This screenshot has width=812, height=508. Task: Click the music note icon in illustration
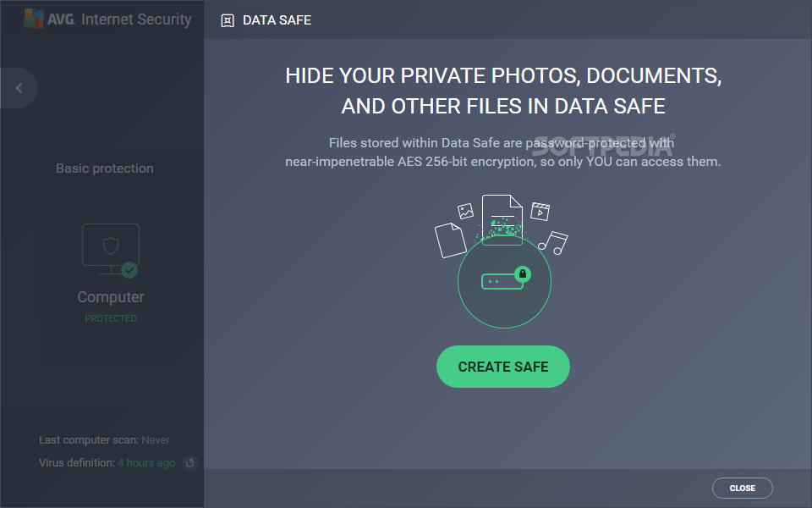552,243
